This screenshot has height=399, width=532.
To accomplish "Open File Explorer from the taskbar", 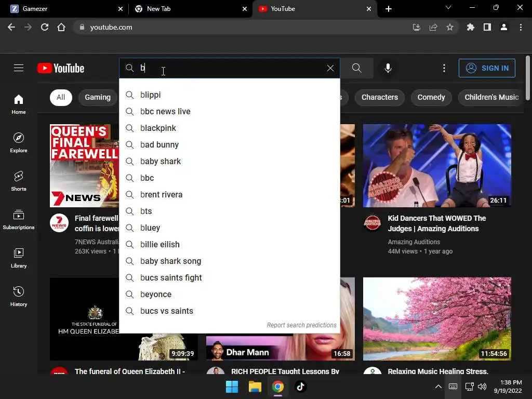I will coord(255,387).
